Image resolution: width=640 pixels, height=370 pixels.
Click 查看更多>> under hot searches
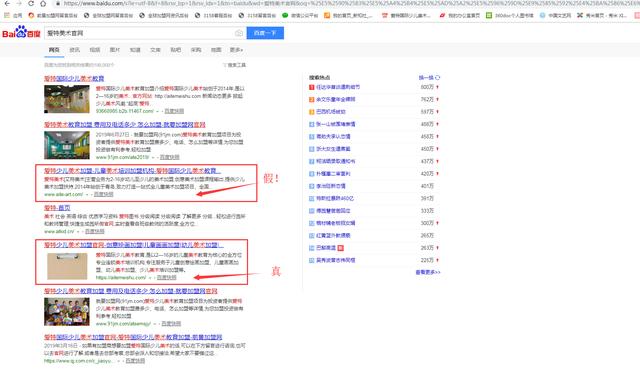coord(428,272)
